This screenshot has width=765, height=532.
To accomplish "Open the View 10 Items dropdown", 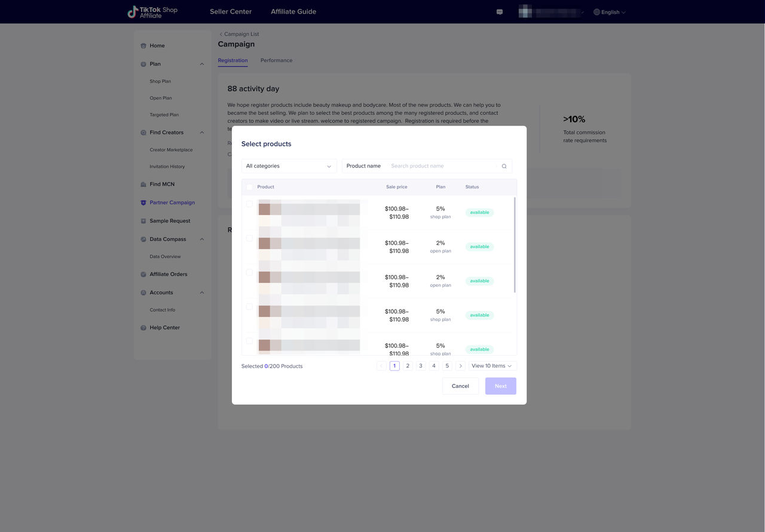I will coord(492,366).
